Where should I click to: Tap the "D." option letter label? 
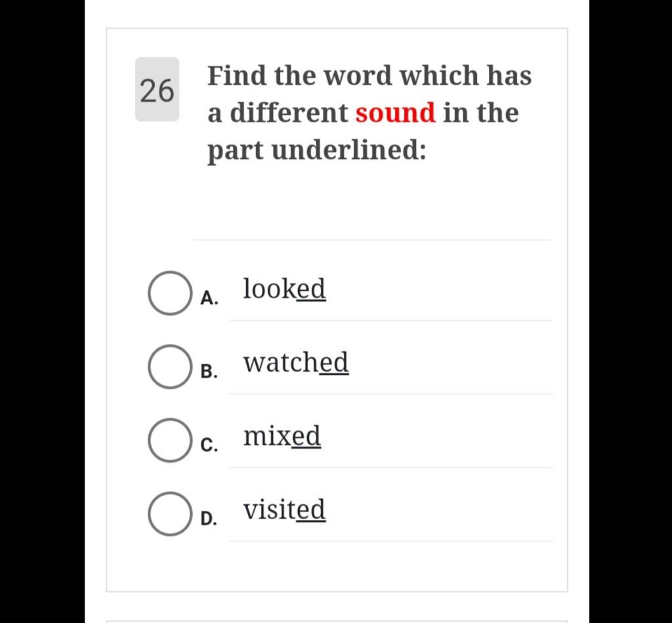[x=209, y=519]
